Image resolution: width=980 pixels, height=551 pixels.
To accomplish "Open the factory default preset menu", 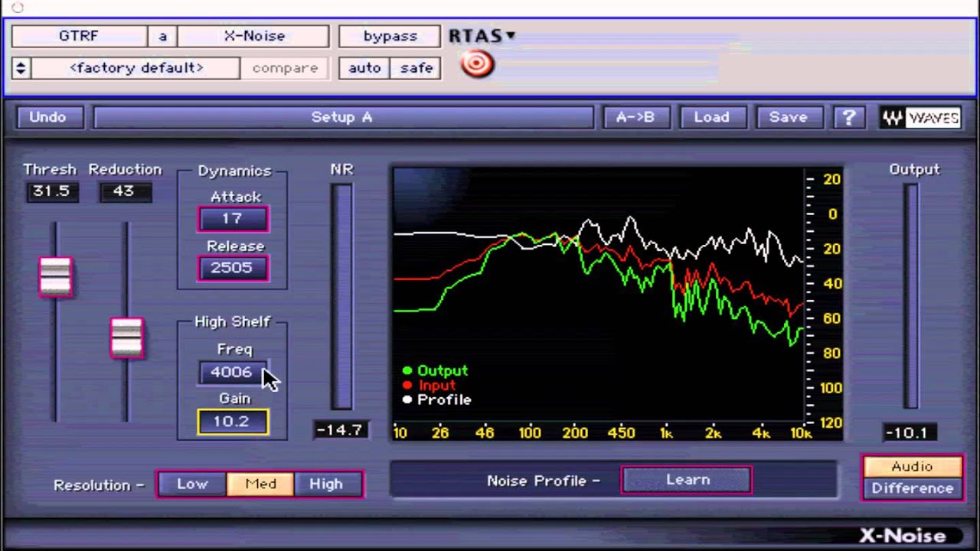I will (x=136, y=68).
